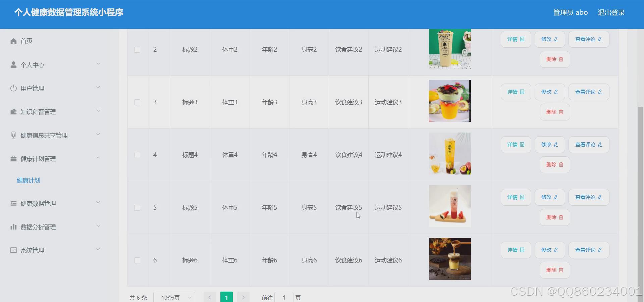
Task: Click the 数据分析管理 bar chart icon
Action: click(x=13, y=226)
